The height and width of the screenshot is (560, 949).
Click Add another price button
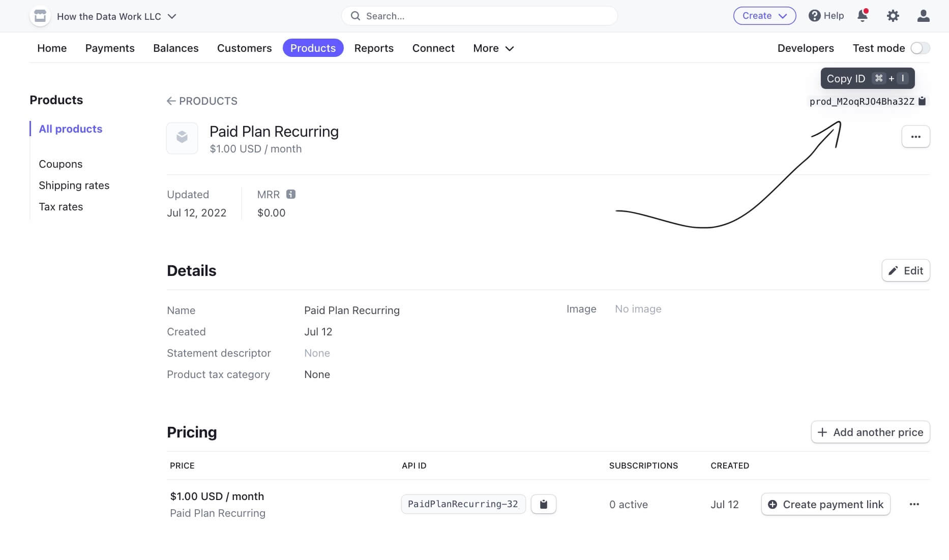coord(870,432)
